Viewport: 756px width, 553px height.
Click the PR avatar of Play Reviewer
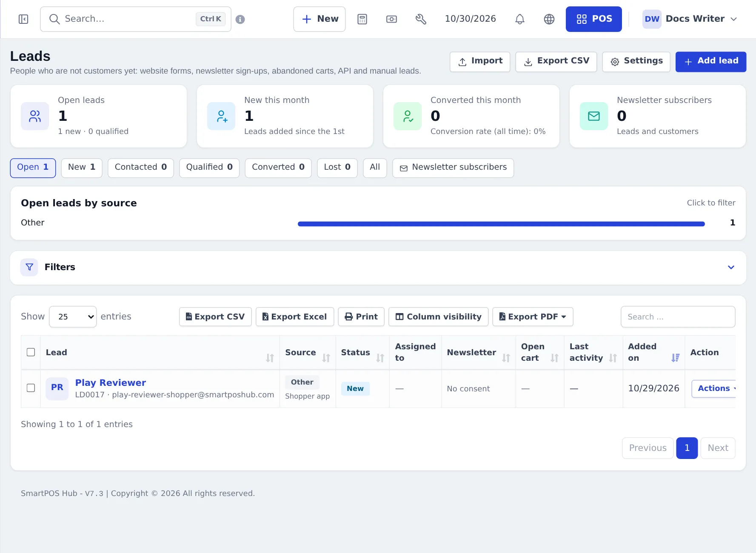pos(57,388)
